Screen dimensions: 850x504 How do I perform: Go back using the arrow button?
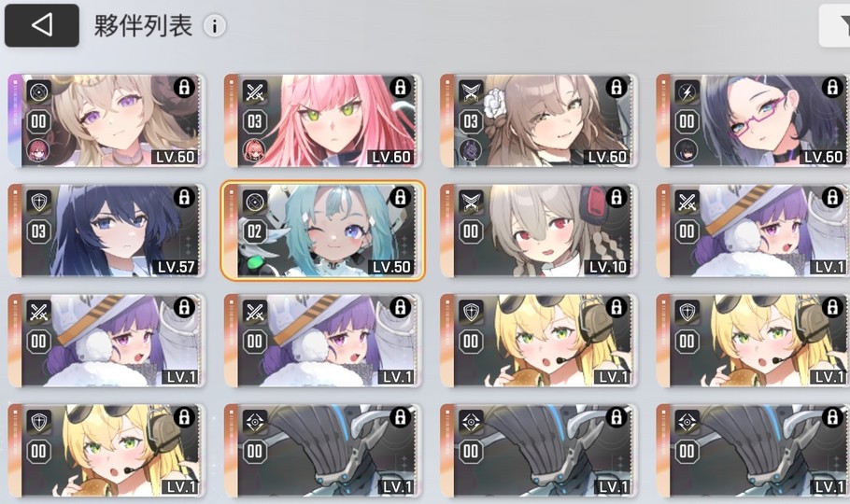pyautogui.click(x=42, y=25)
